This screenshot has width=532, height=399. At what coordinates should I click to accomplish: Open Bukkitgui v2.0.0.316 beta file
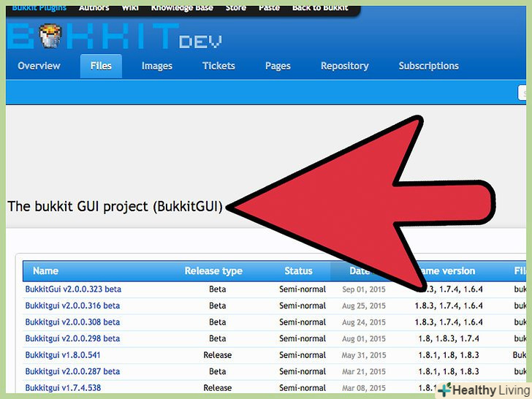(x=72, y=305)
